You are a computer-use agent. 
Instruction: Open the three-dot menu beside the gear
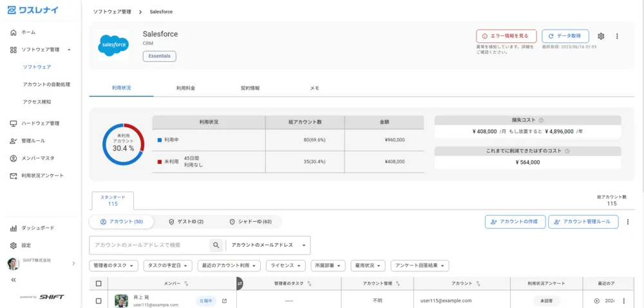pyautogui.click(x=617, y=36)
